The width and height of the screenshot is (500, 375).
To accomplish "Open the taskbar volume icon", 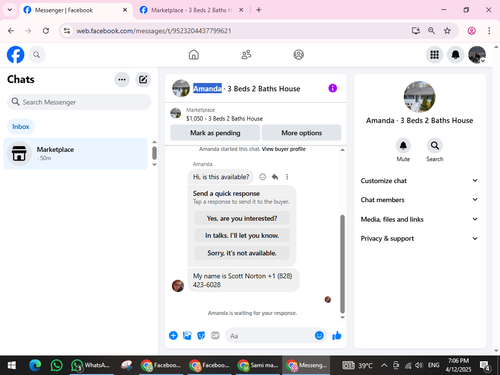I will (419, 366).
